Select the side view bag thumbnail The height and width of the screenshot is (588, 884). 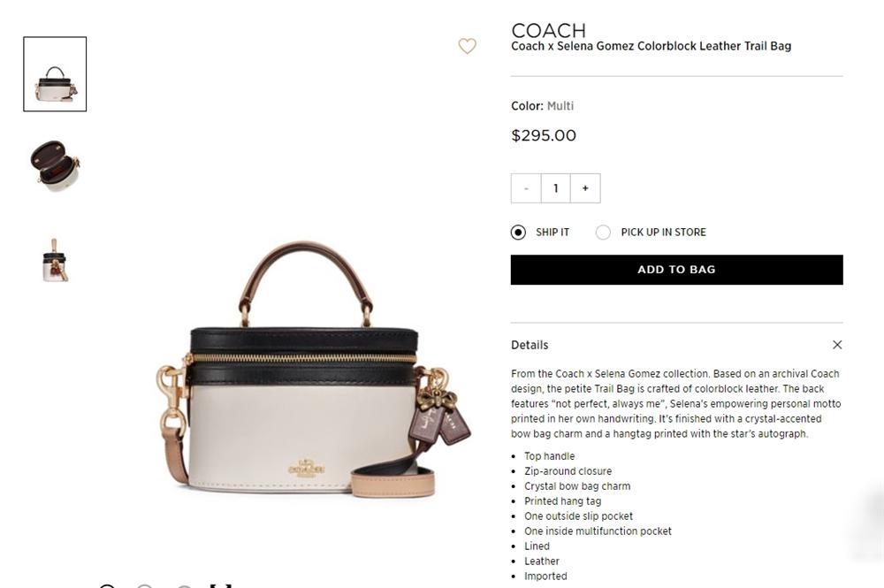coord(55,260)
